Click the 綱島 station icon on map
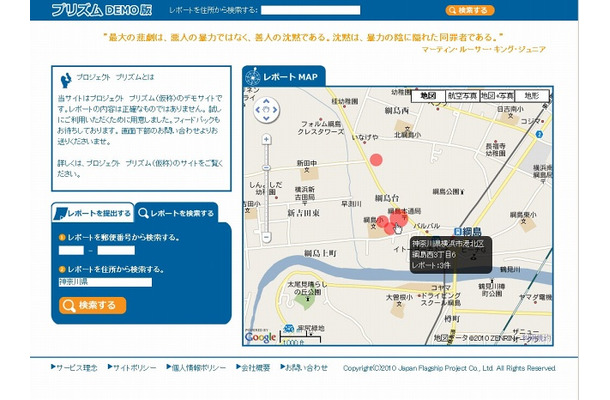This screenshot has height=400, width=610. click(458, 232)
